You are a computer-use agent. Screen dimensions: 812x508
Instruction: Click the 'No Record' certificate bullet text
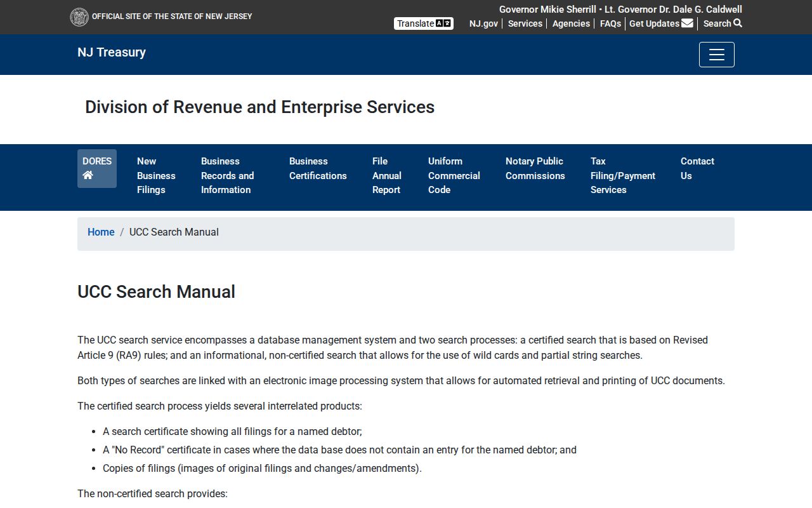(x=339, y=450)
